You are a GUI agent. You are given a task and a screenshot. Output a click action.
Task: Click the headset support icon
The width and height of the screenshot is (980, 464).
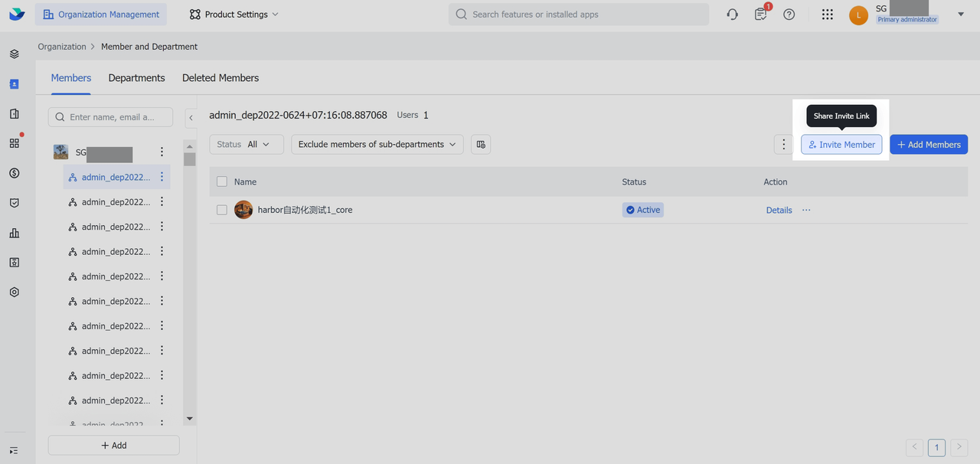coord(732,15)
